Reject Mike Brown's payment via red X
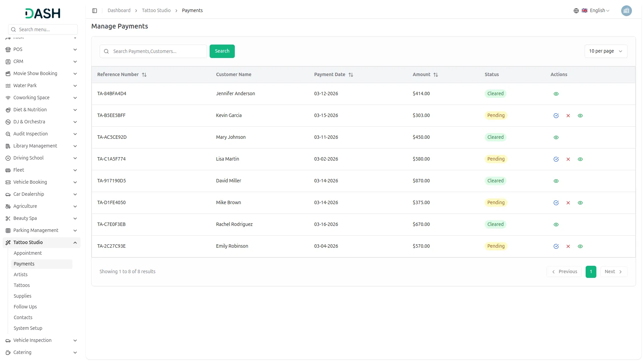 point(568,203)
